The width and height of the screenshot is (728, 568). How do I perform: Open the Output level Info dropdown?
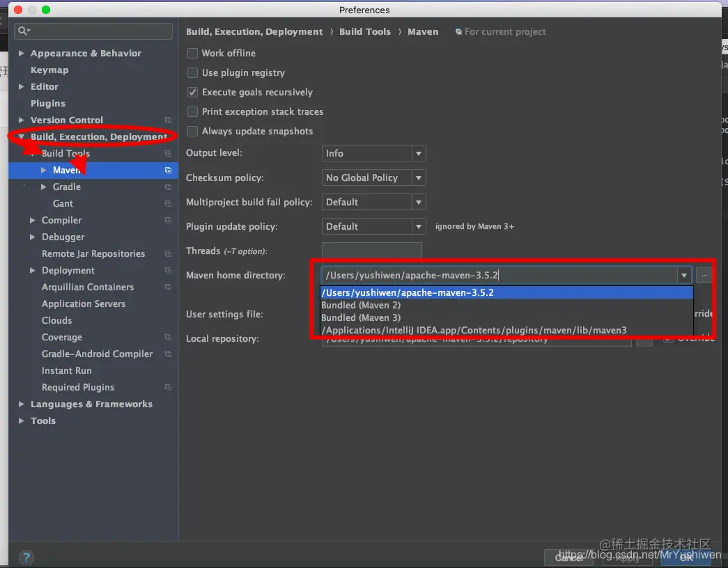pos(373,153)
